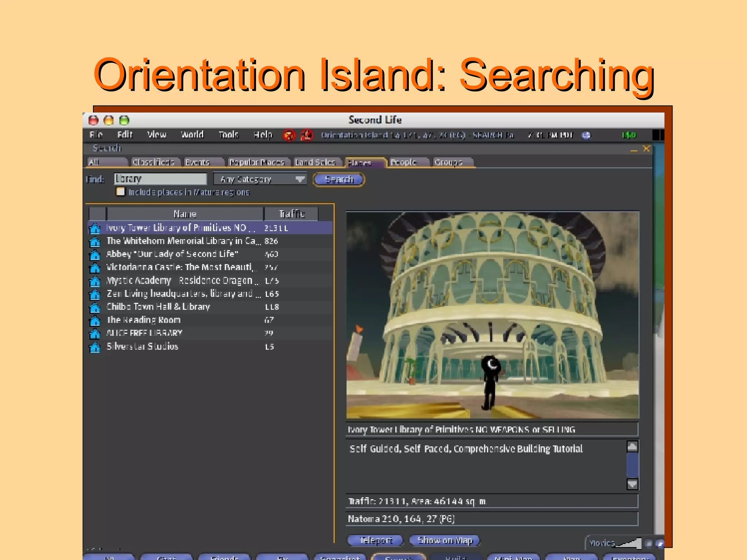Select Chilbo Town Hall & Library result
This screenshot has width=747, height=560.
[210, 307]
